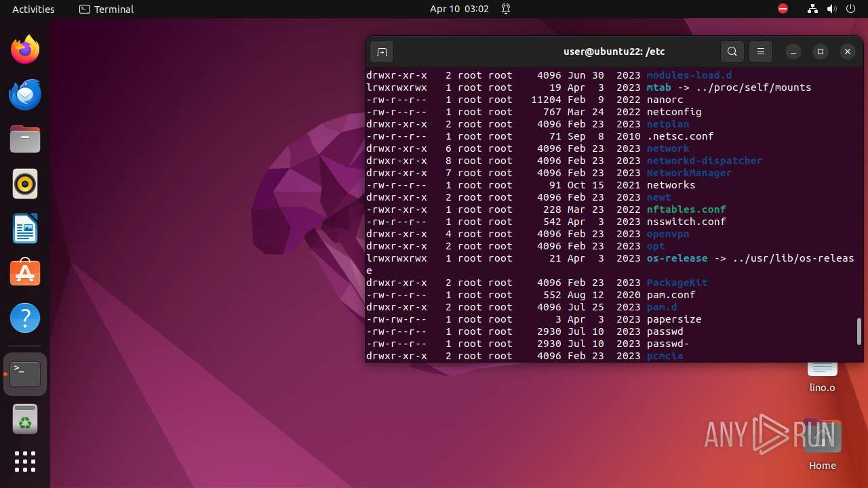Screen dimensions: 868x488
Task: Open the Help icon in dock
Action: tap(25, 318)
